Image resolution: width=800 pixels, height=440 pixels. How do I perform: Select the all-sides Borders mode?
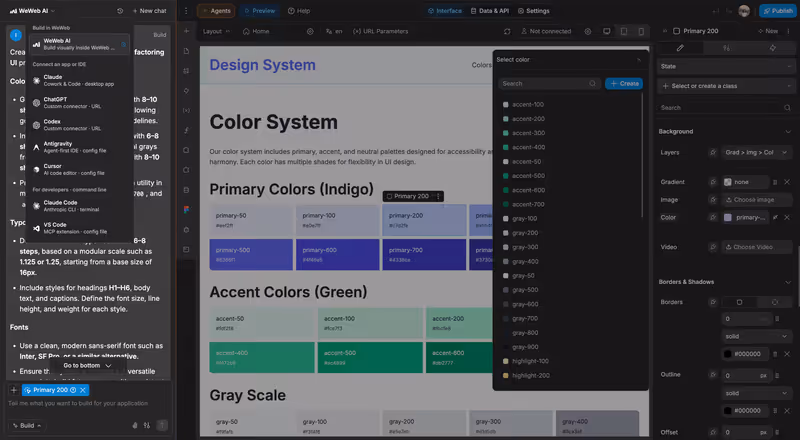tap(739, 302)
